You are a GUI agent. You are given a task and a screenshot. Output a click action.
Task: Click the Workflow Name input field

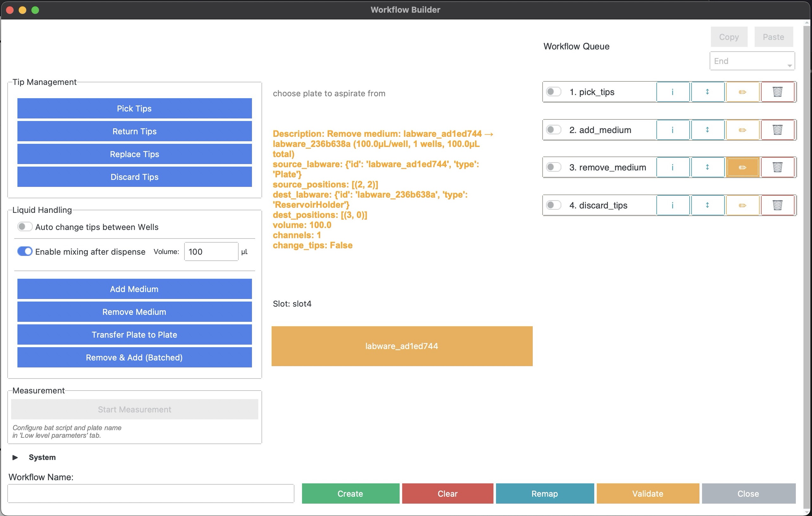pos(151,494)
